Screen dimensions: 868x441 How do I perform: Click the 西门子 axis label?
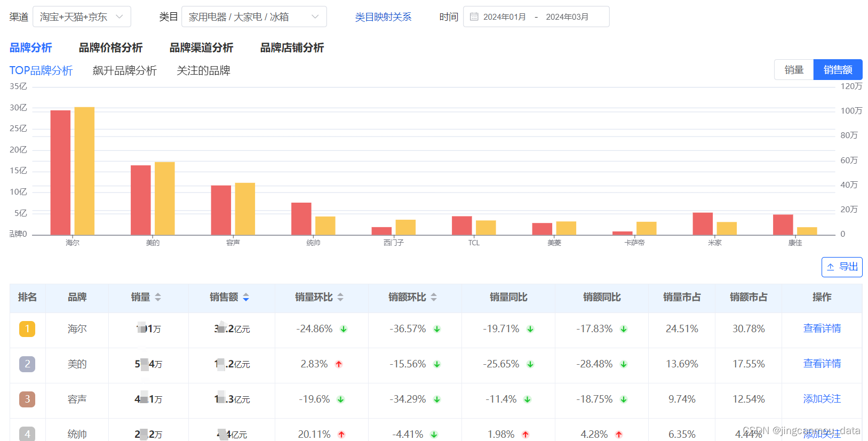pos(394,243)
